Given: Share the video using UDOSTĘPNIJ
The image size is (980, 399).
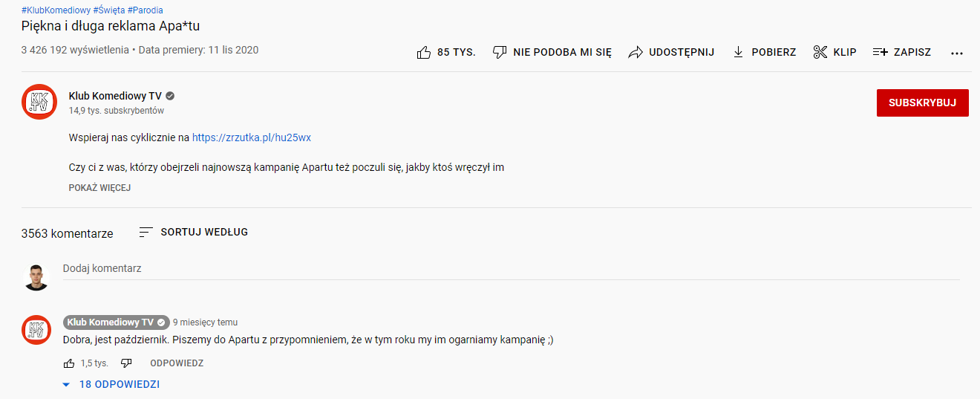Looking at the screenshot, I should 671,52.
